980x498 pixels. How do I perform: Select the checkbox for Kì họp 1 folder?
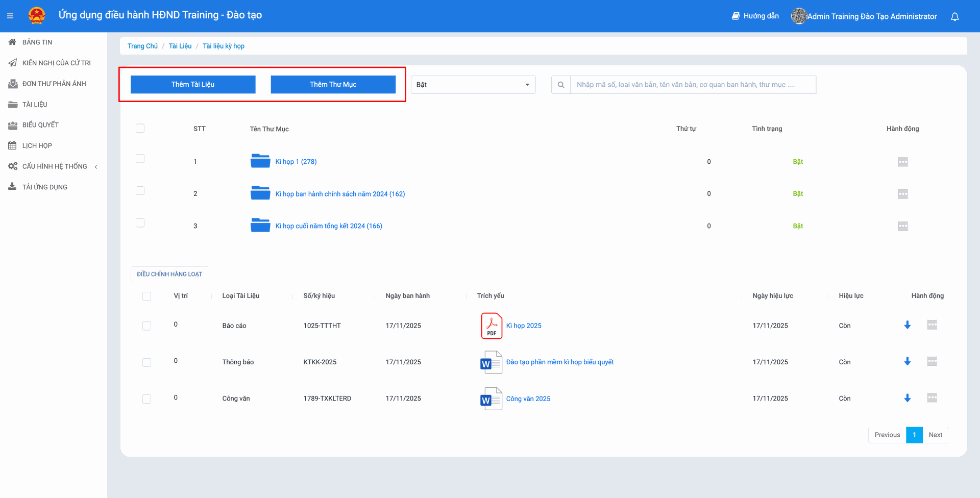[x=140, y=159]
